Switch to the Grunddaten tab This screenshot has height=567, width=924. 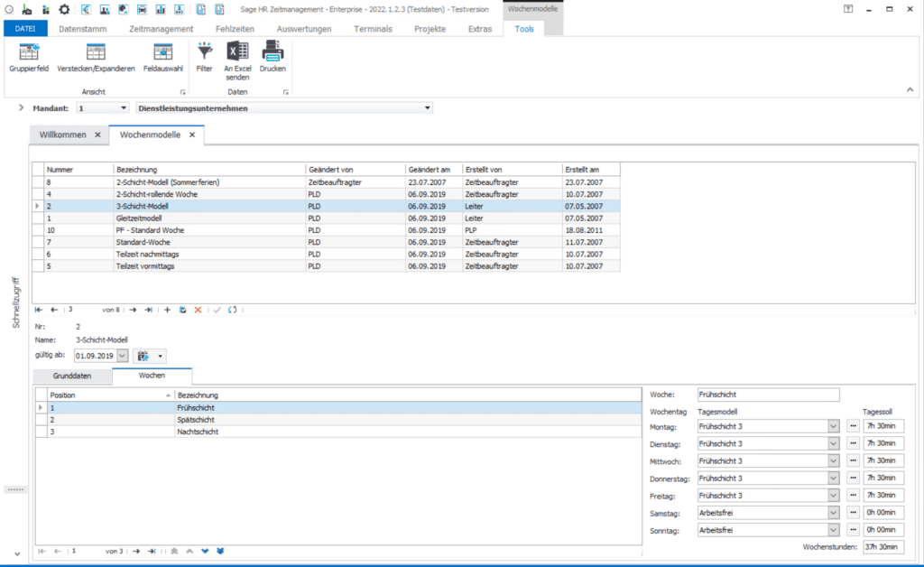tap(72, 376)
